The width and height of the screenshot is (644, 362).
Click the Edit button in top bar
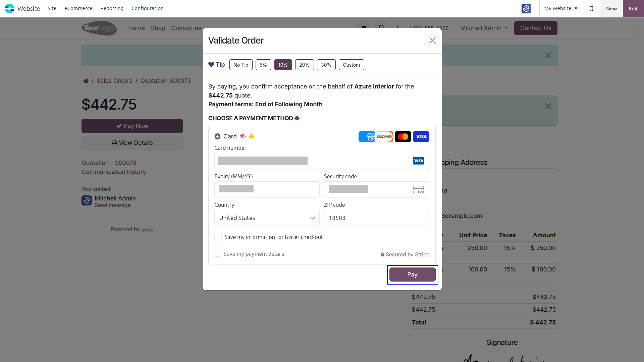[x=633, y=8]
